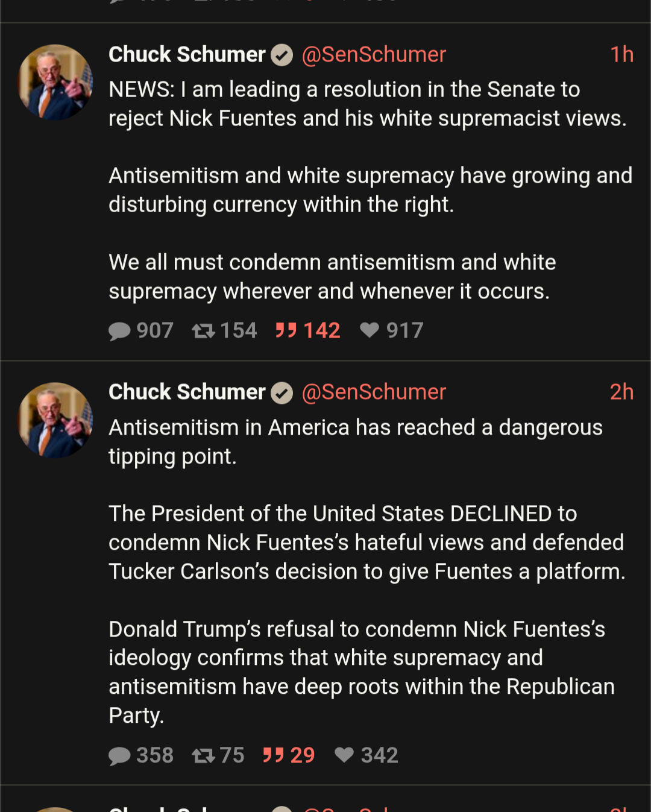Click Chuck Schumer name on first post
The width and height of the screenshot is (651, 812).
tap(187, 55)
